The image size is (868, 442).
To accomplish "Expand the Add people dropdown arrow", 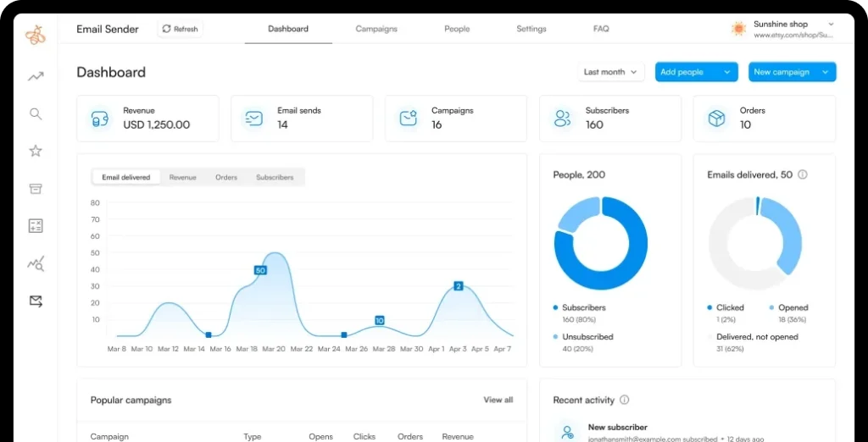I will tap(726, 72).
